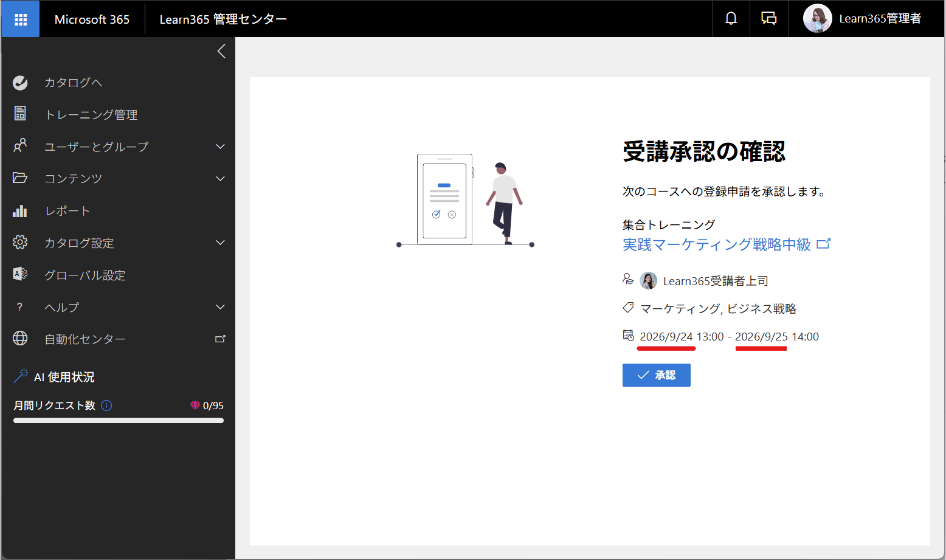The height and width of the screenshot is (560, 946).
Task: Click the ヘルプ question mark icon
Action: [x=20, y=307]
